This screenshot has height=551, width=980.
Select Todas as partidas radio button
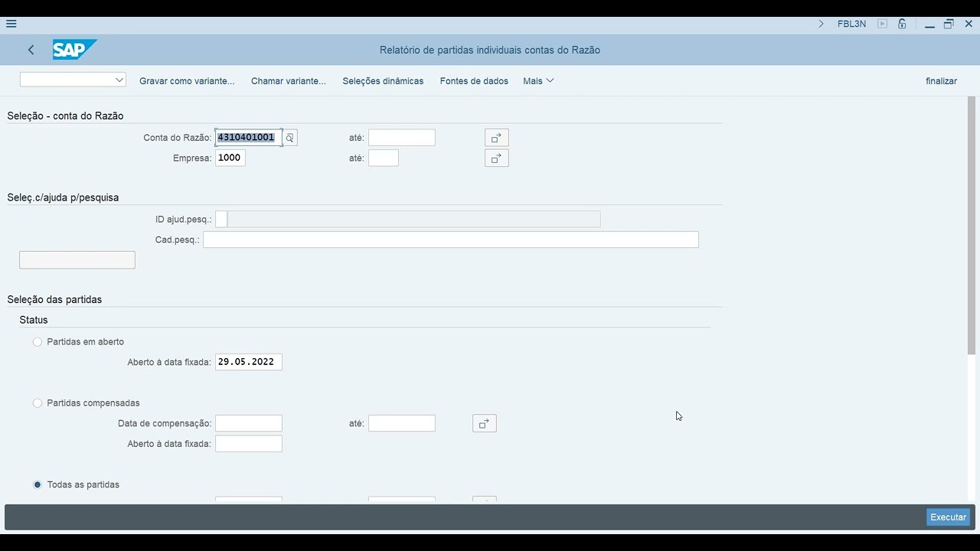click(x=38, y=484)
